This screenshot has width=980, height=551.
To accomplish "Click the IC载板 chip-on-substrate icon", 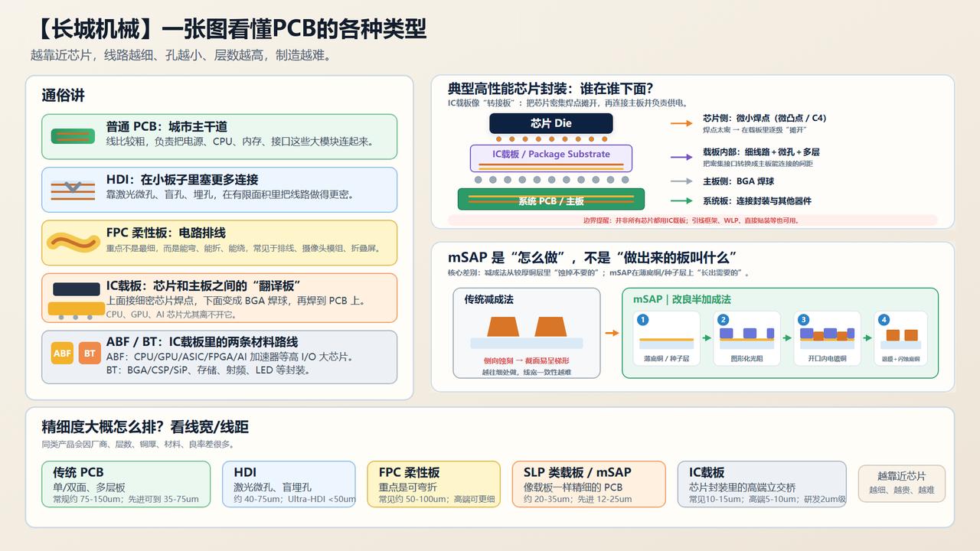I will pyautogui.click(x=76, y=300).
